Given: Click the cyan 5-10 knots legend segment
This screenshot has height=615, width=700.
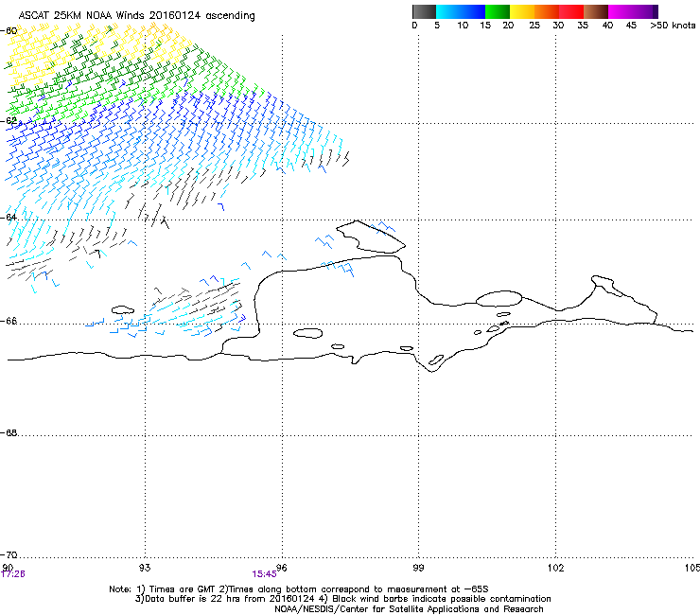Looking at the screenshot, I should coord(448,11).
